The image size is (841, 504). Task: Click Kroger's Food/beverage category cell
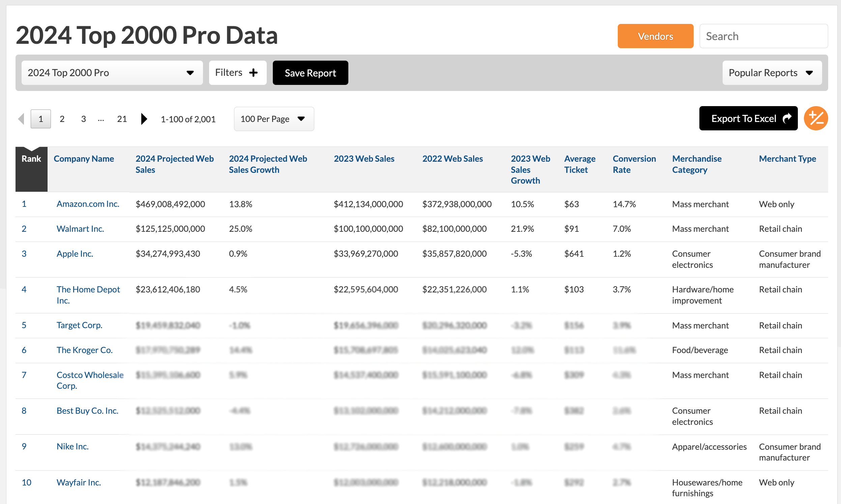(700, 350)
